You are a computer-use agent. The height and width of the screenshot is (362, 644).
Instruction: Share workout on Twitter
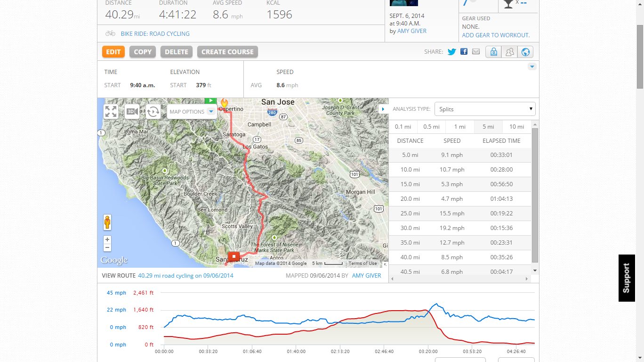(452, 52)
